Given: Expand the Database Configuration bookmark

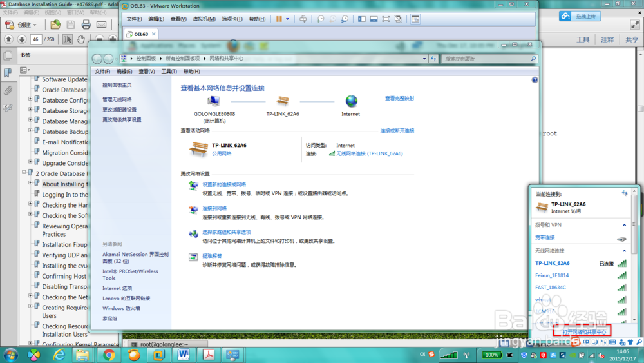Looking at the screenshot, I should click(30, 99).
